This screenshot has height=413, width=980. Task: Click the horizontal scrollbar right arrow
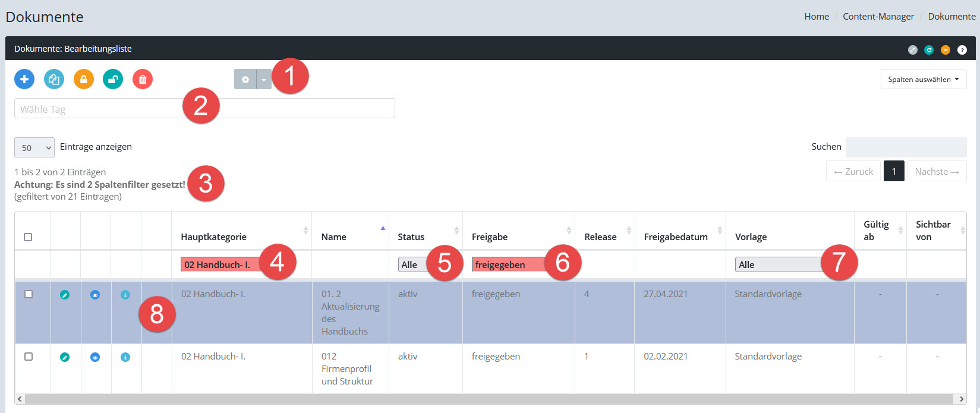pyautogui.click(x=960, y=399)
